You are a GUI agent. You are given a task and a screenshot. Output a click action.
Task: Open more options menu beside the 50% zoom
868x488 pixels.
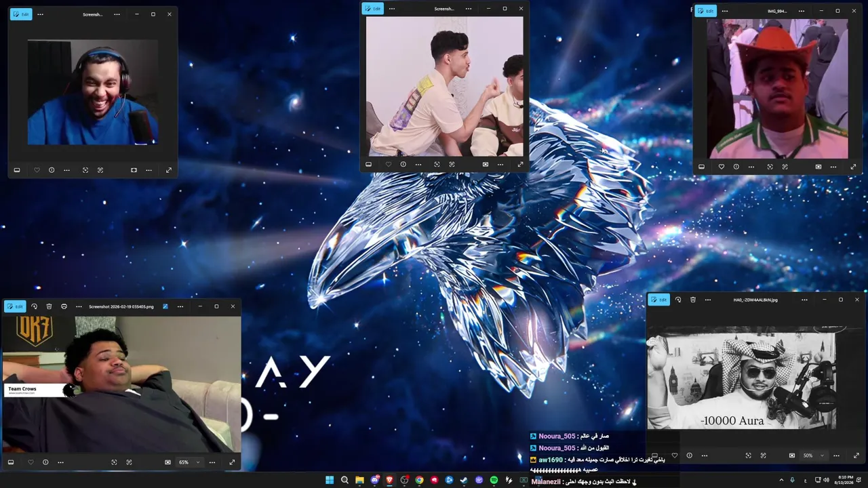[836, 455]
